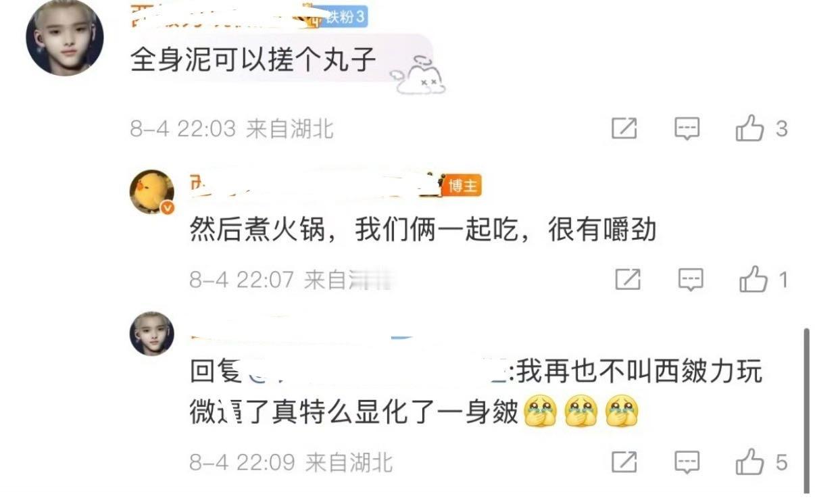Open blogger's yellow chick avatar
Image resolution: width=815 pixels, height=504 pixels.
click(151, 192)
